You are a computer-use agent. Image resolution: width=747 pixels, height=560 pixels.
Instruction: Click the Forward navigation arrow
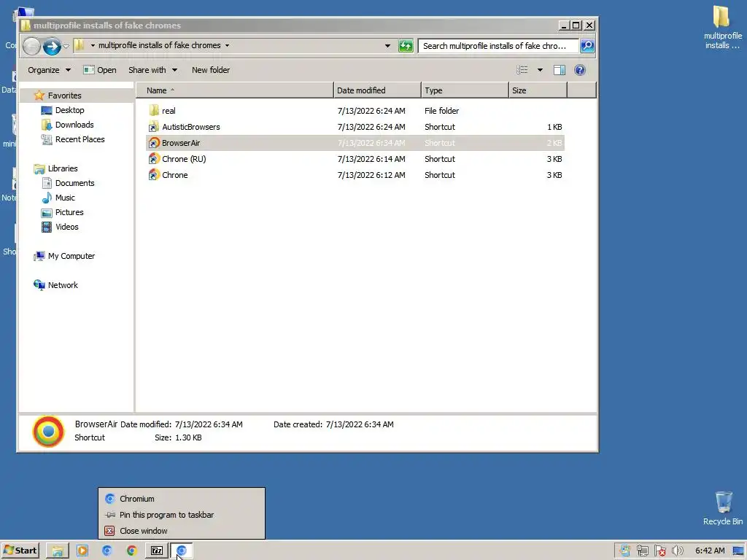tap(52, 46)
